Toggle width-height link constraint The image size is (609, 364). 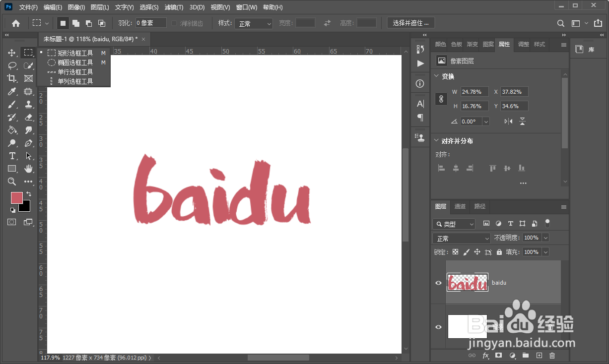pos(441,99)
